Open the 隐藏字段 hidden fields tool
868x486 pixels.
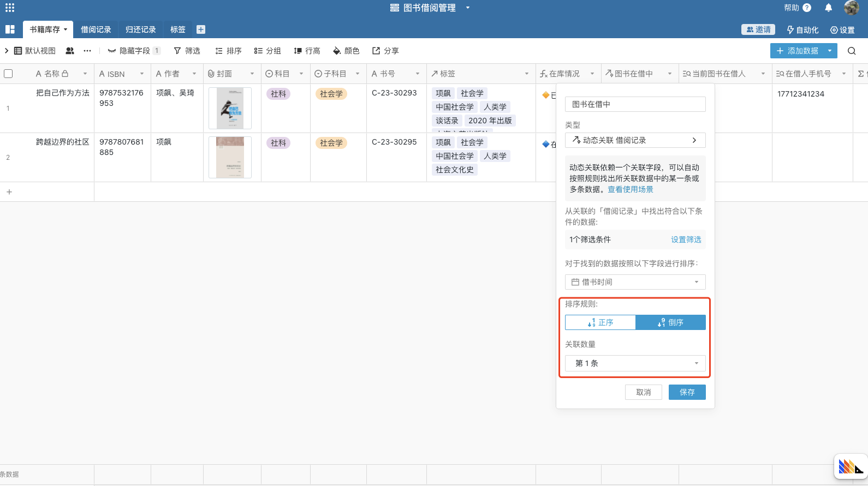click(x=134, y=51)
